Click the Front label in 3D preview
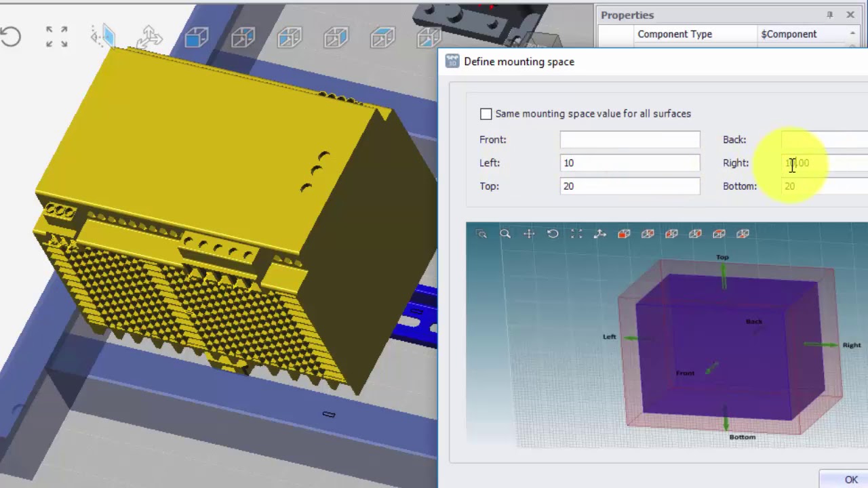This screenshot has height=488, width=868. 685,373
